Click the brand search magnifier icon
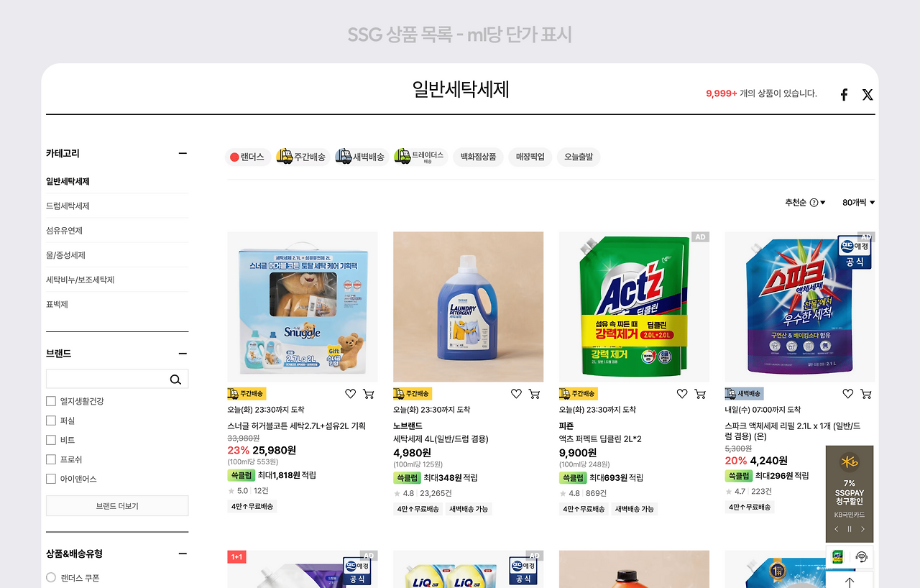This screenshot has height=588, width=920. coord(175,380)
